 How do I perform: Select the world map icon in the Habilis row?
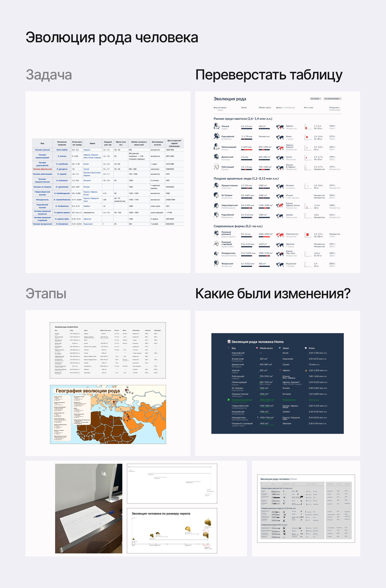(x=280, y=127)
